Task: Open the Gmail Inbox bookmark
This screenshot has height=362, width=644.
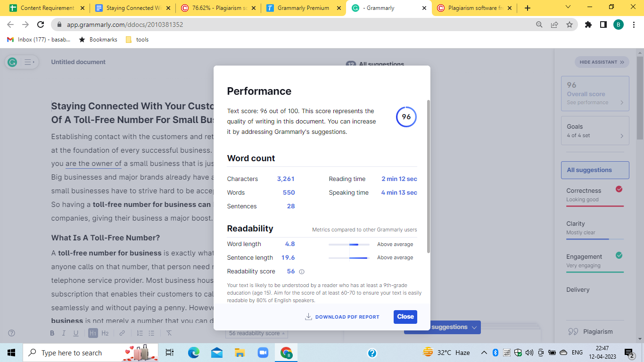Action: [39, 40]
